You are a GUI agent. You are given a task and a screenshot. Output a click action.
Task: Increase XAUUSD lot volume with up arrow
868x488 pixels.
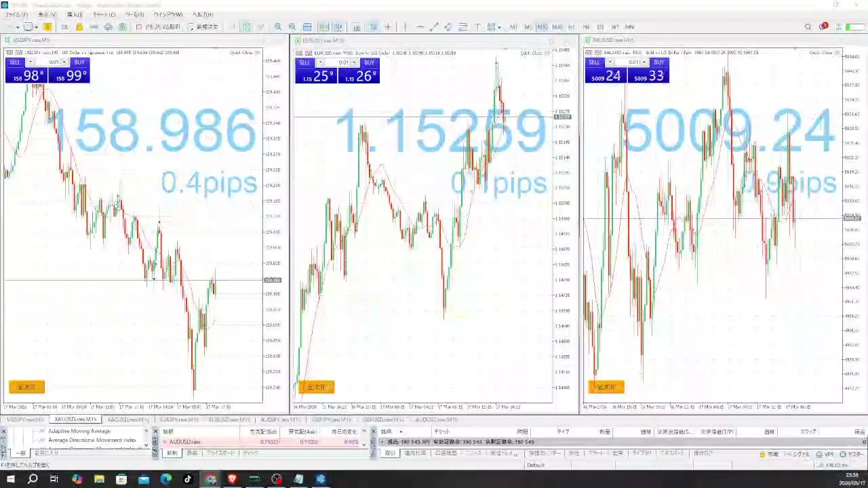click(644, 62)
